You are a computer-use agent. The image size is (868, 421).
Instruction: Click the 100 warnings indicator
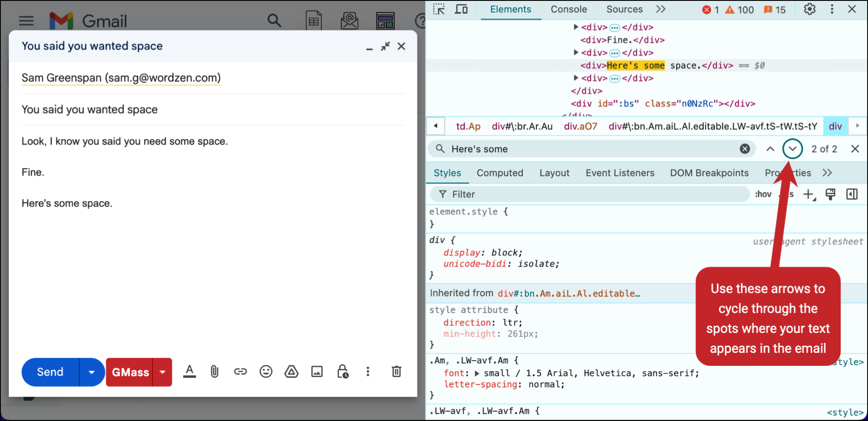click(739, 10)
